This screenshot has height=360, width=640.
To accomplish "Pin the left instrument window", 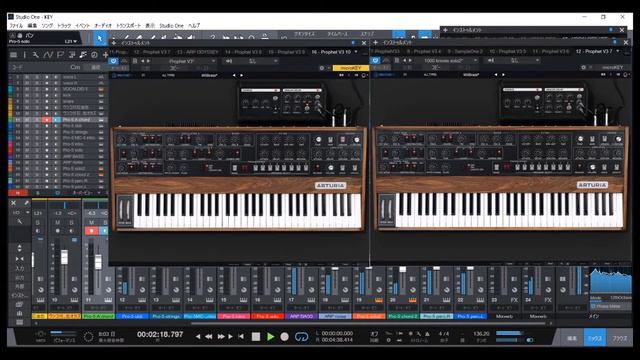I will pyautogui.click(x=353, y=43).
